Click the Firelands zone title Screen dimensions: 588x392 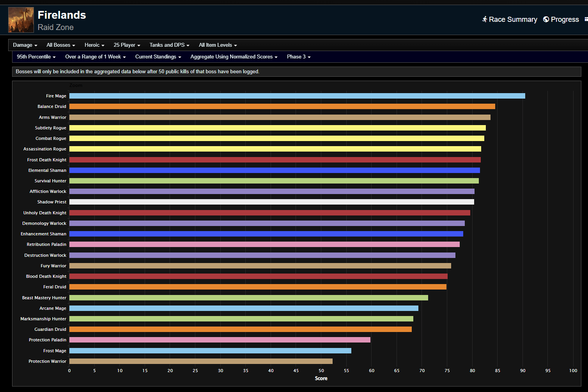click(62, 15)
